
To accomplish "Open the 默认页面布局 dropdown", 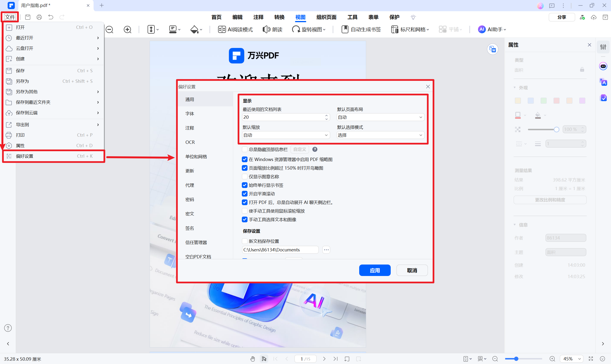I will pyautogui.click(x=380, y=117).
